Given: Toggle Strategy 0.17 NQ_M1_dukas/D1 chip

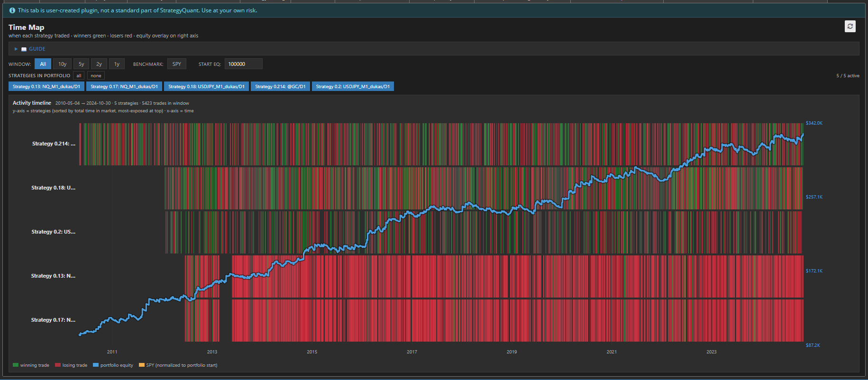Looking at the screenshot, I should coord(124,86).
